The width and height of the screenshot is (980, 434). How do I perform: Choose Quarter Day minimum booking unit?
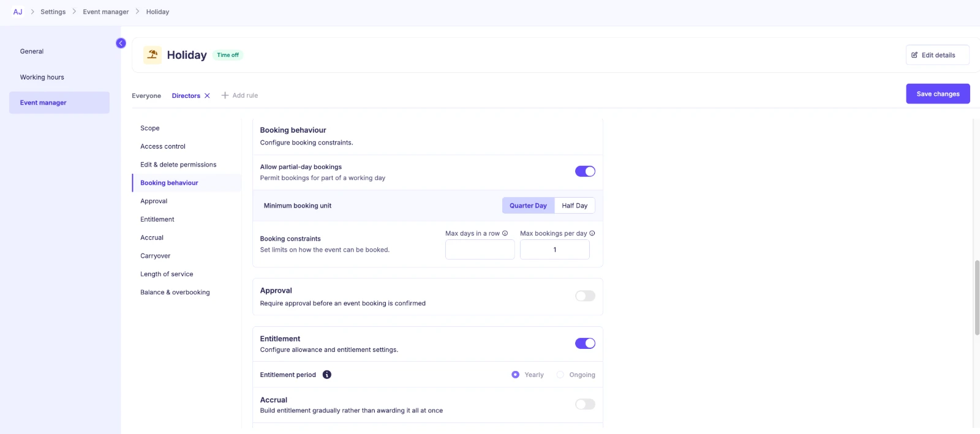(x=528, y=206)
